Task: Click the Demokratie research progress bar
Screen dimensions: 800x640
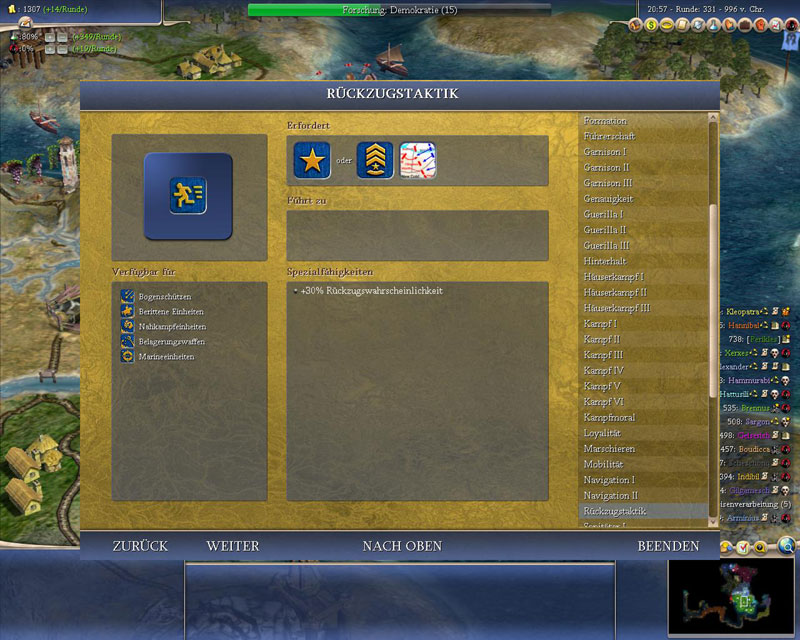Action: click(399, 10)
